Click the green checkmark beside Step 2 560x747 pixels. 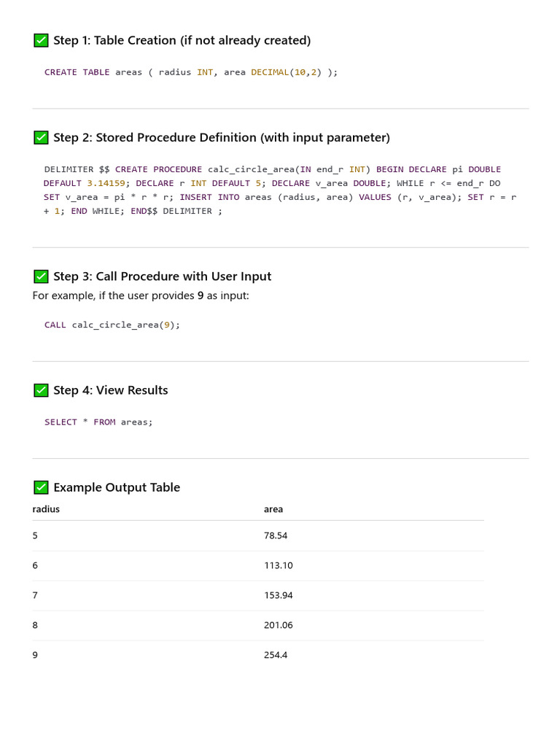click(x=41, y=138)
